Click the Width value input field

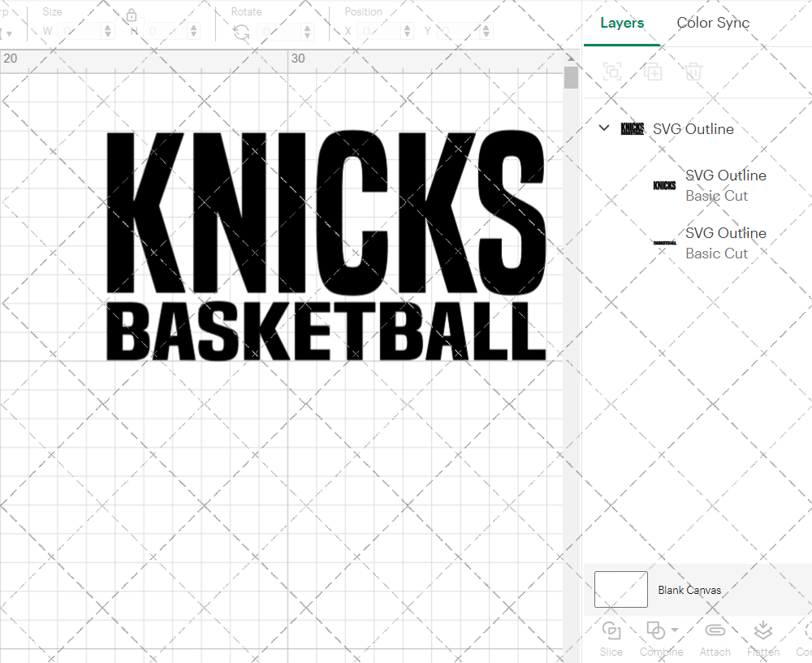pos(79,30)
